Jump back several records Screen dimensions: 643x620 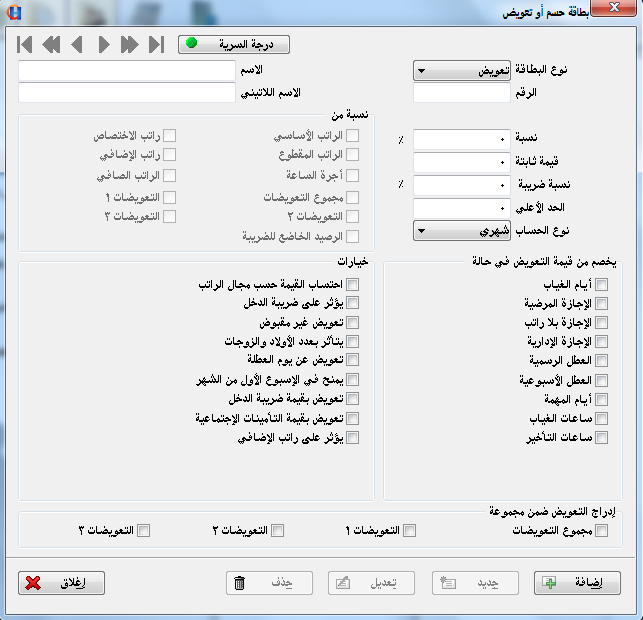tap(51, 44)
